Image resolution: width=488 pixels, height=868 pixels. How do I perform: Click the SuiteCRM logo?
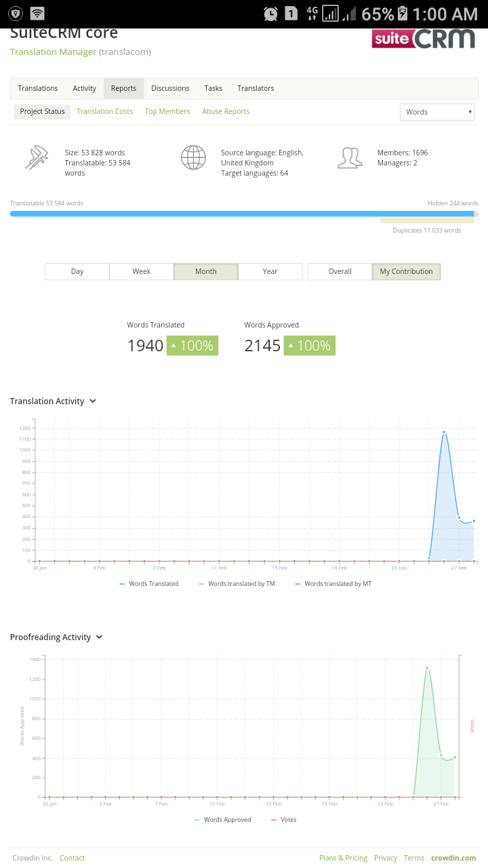coord(424,39)
